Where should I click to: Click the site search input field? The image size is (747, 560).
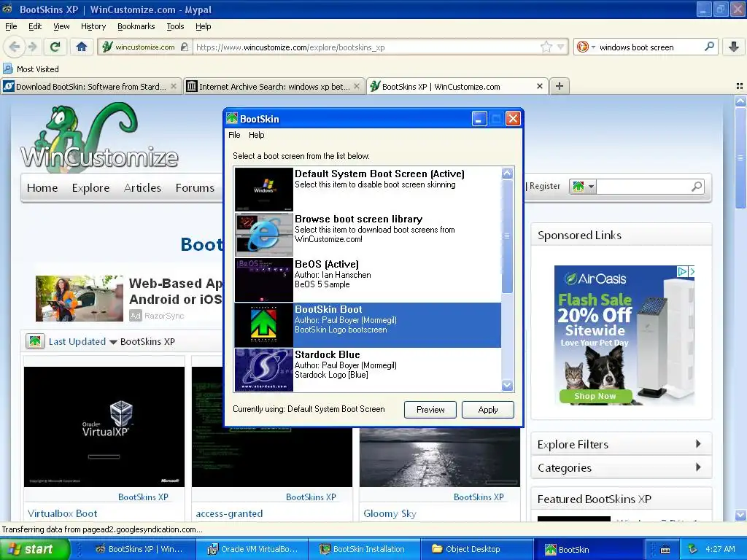(642, 187)
